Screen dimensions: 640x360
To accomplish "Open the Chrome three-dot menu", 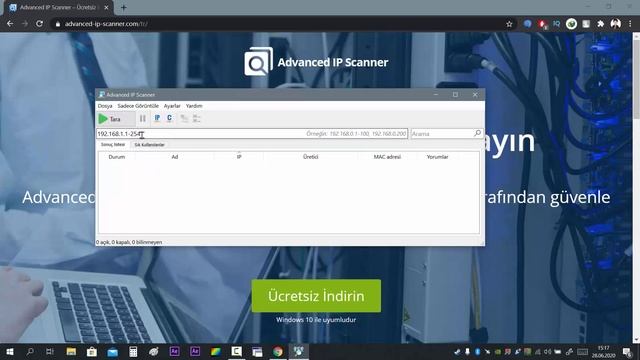I will coord(630,24).
